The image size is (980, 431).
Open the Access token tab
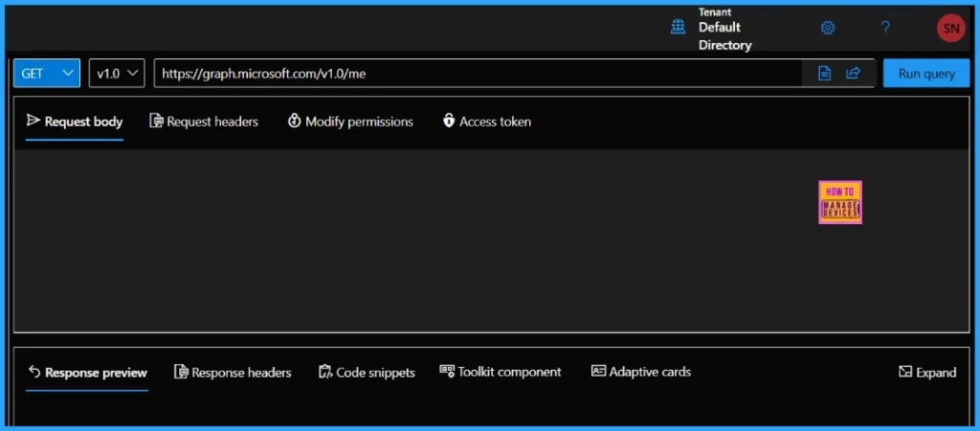487,122
